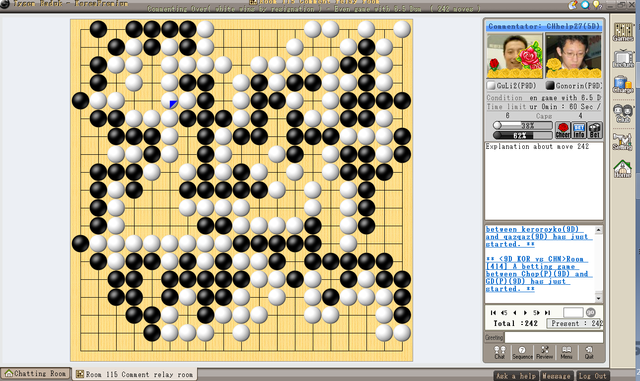The width and height of the screenshot is (640, 381).
Task: Open the Menu book button
Action: tap(566, 352)
